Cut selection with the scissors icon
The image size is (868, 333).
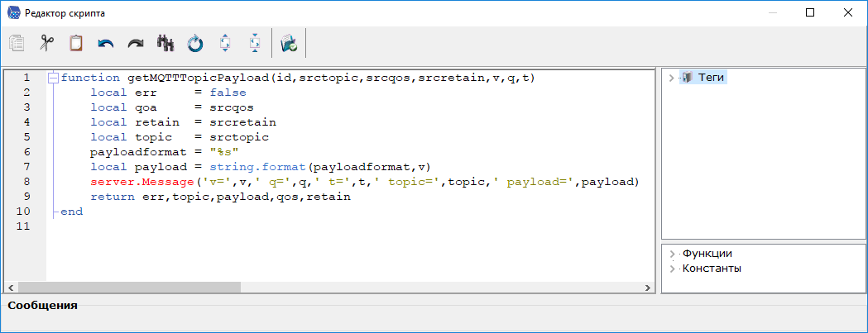(46, 43)
